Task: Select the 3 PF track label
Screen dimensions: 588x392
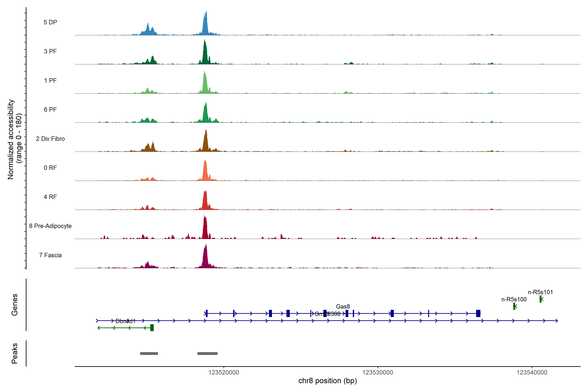Action: pos(50,51)
